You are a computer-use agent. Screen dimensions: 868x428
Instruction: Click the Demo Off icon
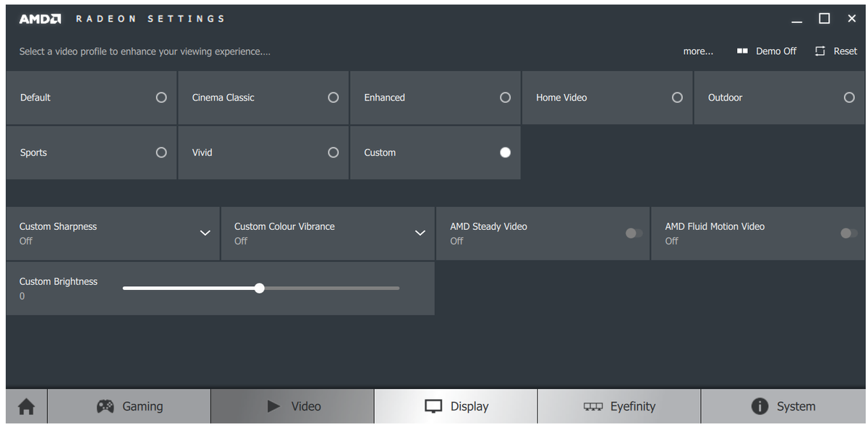[x=742, y=51]
